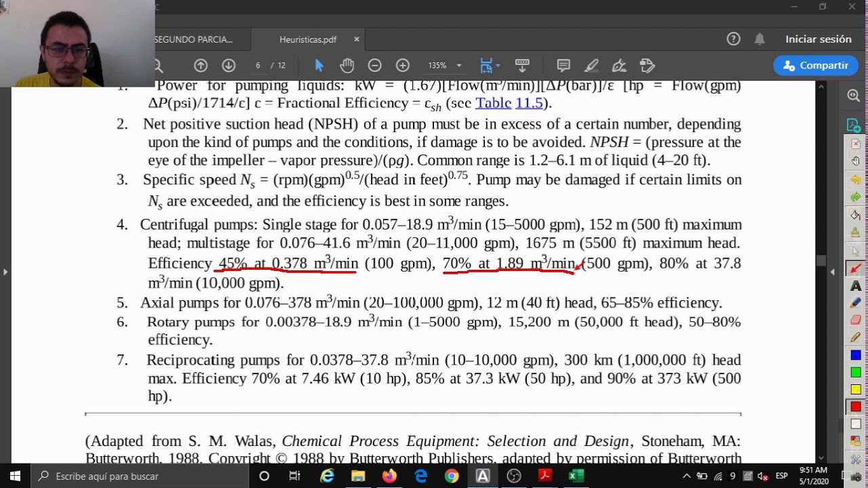Type in the Windows search box
Screen dimensions: 868x488
(x=139, y=476)
